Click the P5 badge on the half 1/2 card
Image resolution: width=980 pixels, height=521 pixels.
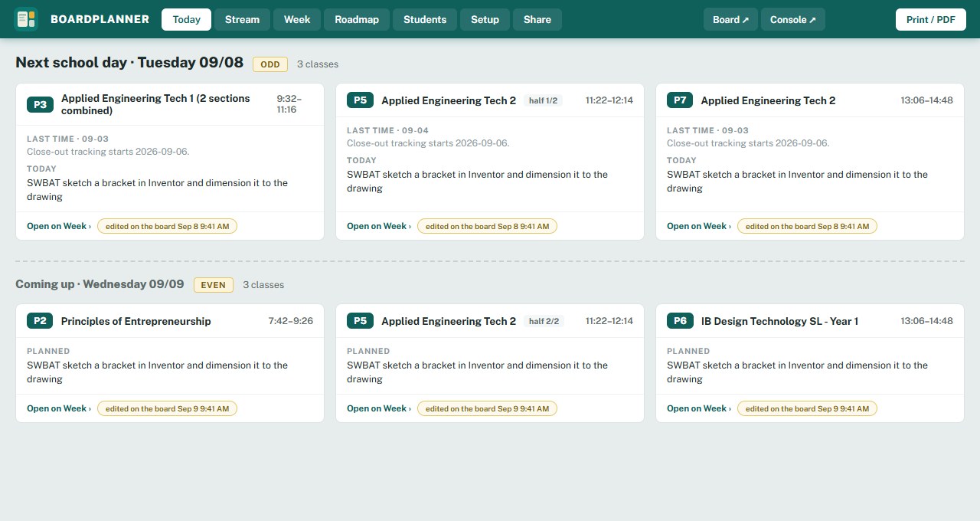click(360, 100)
